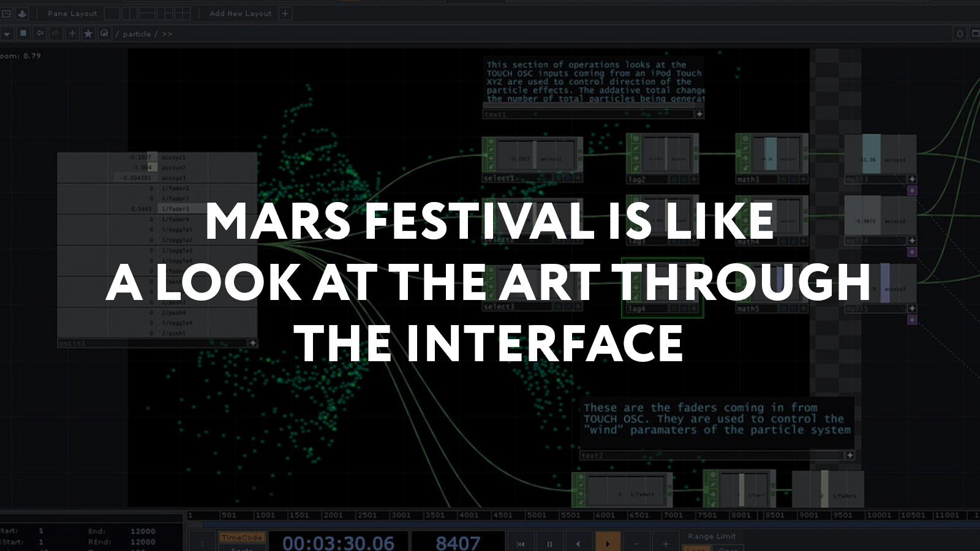
Task: Click the 1001 mark on timeline ruler
Action: pyautogui.click(x=265, y=515)
